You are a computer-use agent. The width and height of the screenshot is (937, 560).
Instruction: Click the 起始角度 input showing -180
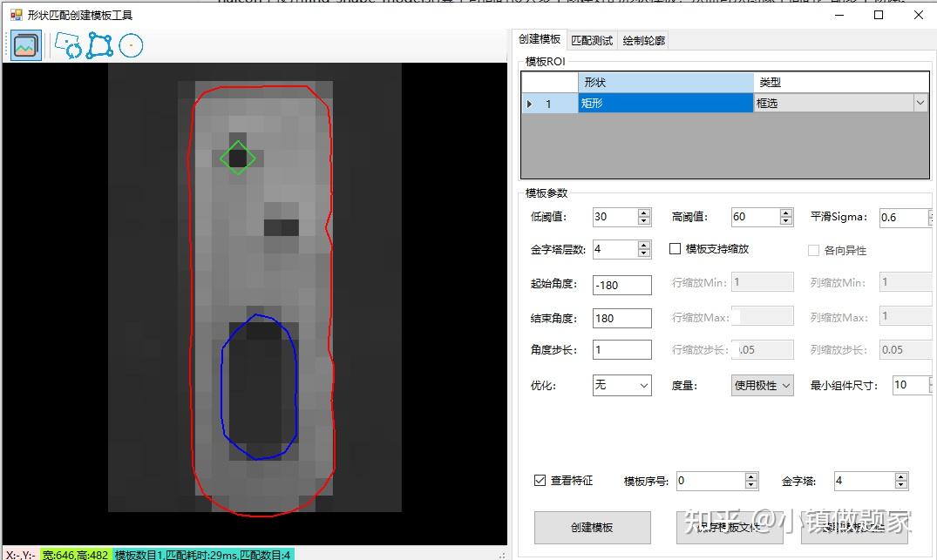[621, 284]
